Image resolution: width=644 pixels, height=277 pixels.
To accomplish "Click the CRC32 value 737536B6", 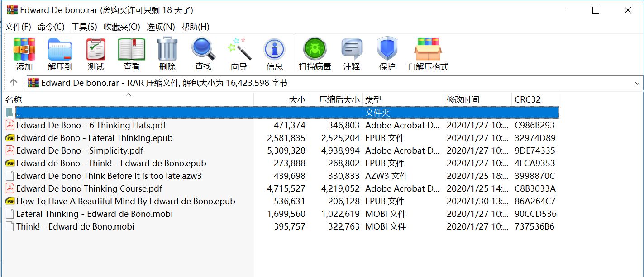I will 534,226.
